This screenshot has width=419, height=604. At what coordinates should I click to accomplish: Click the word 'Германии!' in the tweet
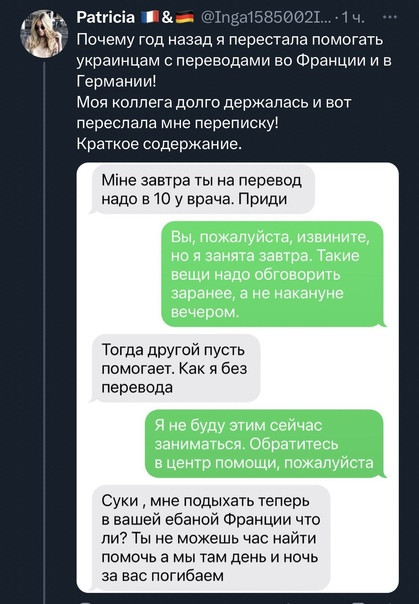pyautogui.click(x=117, y=81)
